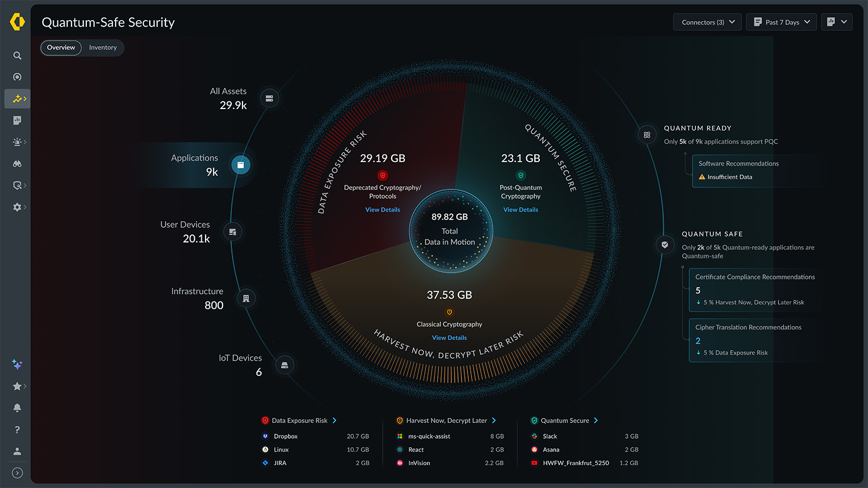Click the Cipher Translation Recommendations card
This screenshot has height=488, width=868.
754,339
